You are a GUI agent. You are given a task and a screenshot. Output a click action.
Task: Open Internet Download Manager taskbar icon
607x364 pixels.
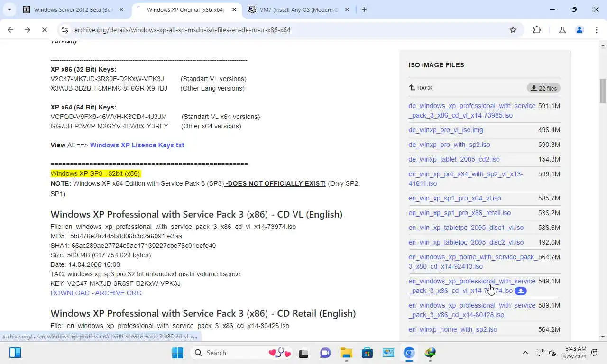pyautogui.click(x=430, y=353)
